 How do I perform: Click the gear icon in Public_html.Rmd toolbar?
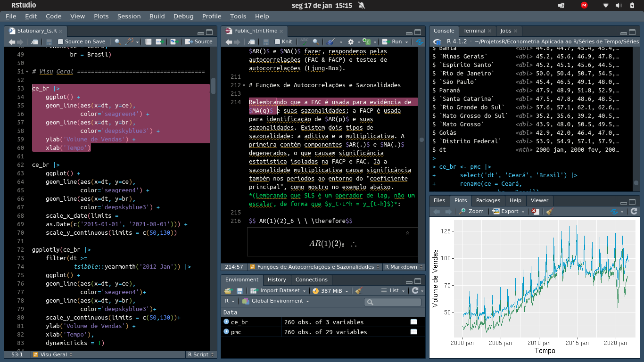click(x=351, y=41)
